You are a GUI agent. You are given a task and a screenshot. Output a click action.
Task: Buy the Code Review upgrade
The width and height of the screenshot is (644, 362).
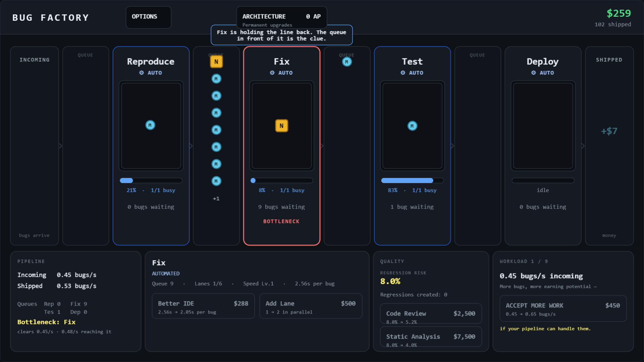pos(431,314)
